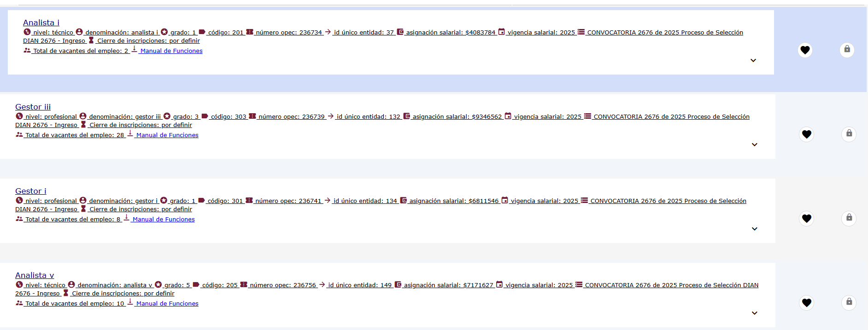Expand Gestor i job details chevron

coord(755,229)
